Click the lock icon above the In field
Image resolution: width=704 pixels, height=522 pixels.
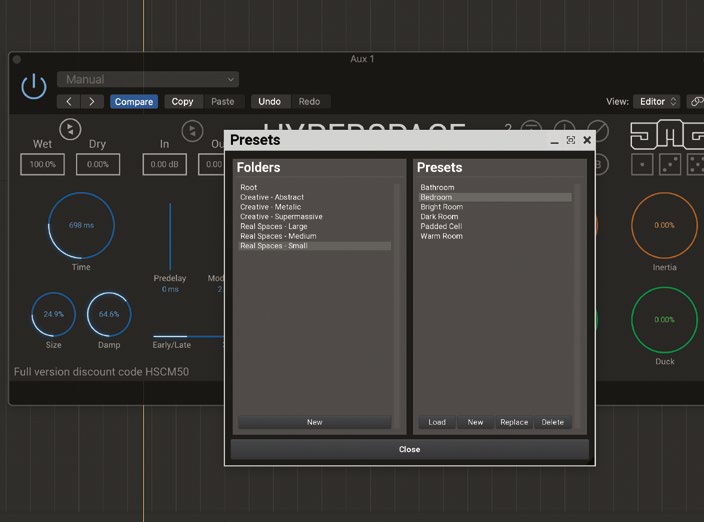pyautogui.click(x=191, y=131)
